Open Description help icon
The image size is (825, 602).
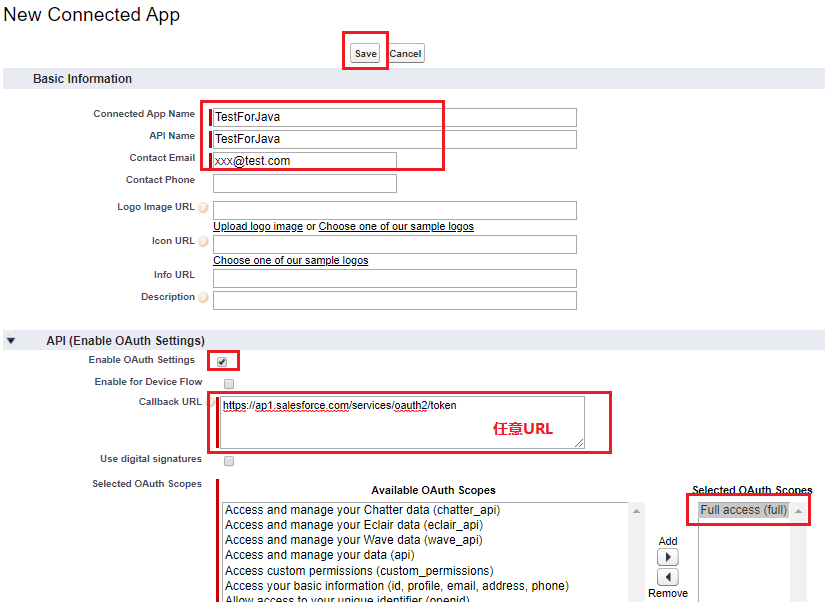pyautogui.click(x=203, y=298)
